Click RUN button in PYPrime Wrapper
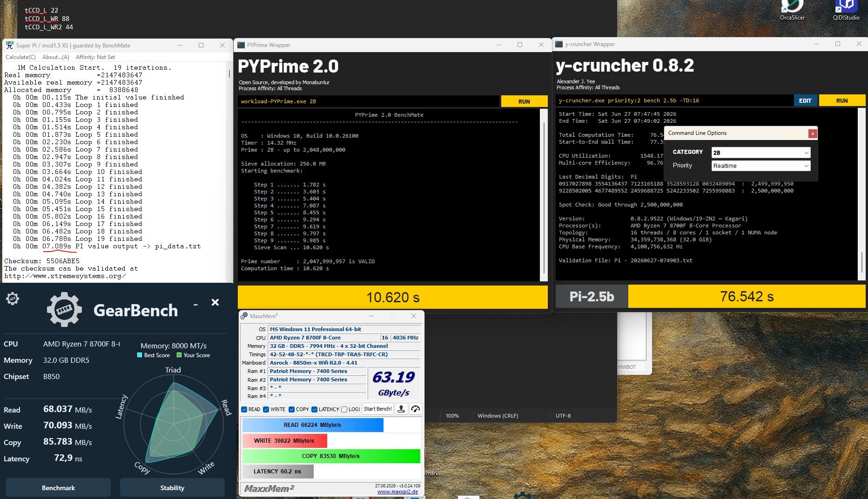Screen dimensions: 868x499 tap(524, 101)
